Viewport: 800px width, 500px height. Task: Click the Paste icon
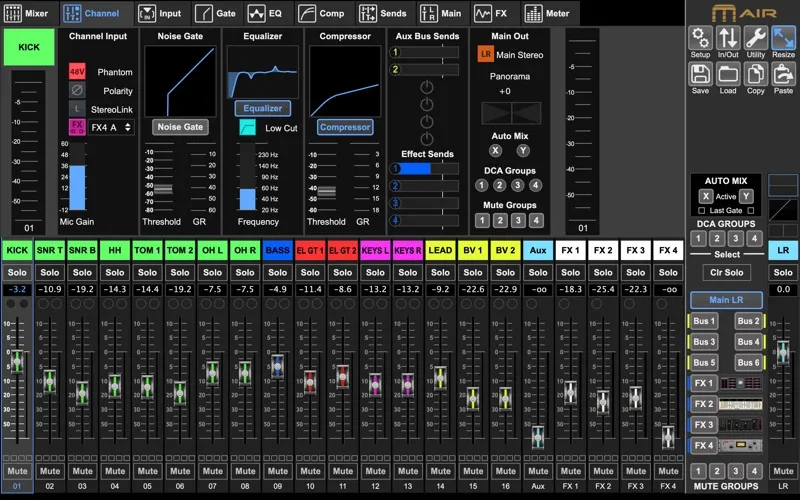point(783,74)
